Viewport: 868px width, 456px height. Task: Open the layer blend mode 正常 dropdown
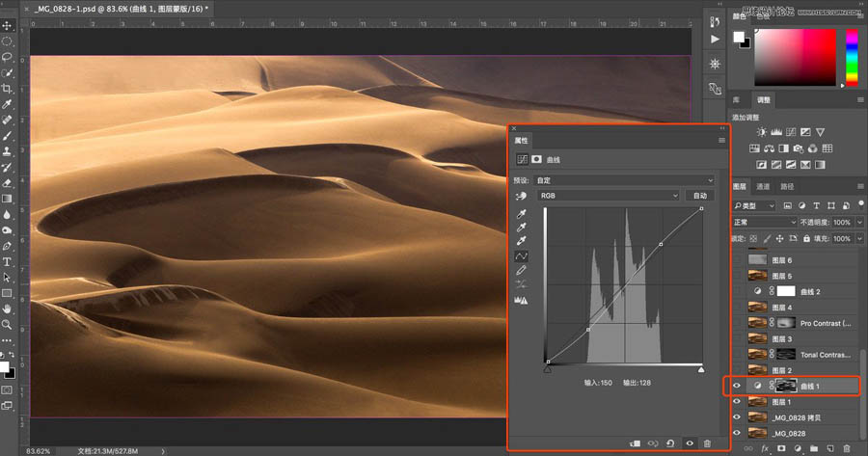pos(765,222)
